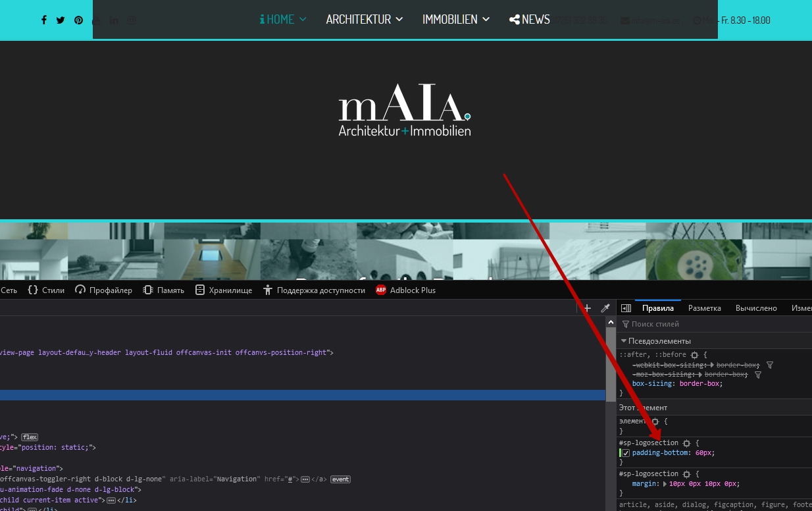Expand the -webkit-box-sizing value triangle
The width and height of the screenshot is (812, 511).
point(712,365)
